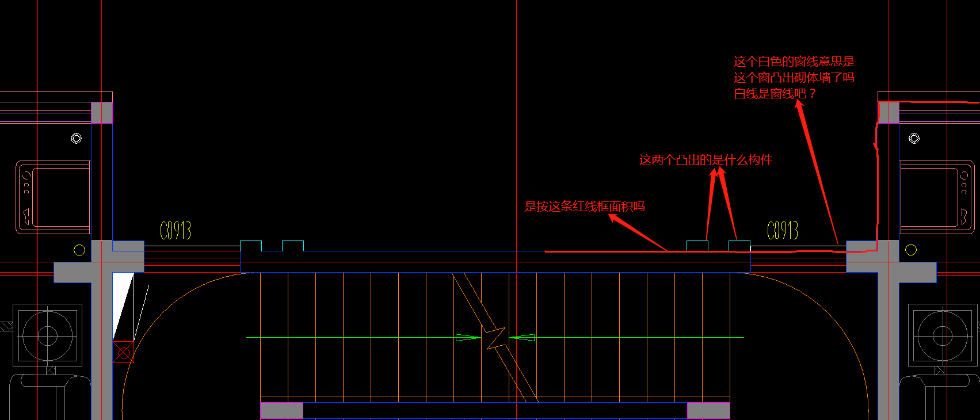Select the gray column at upper right
This screenshot has width=980, height=420.
889,113
